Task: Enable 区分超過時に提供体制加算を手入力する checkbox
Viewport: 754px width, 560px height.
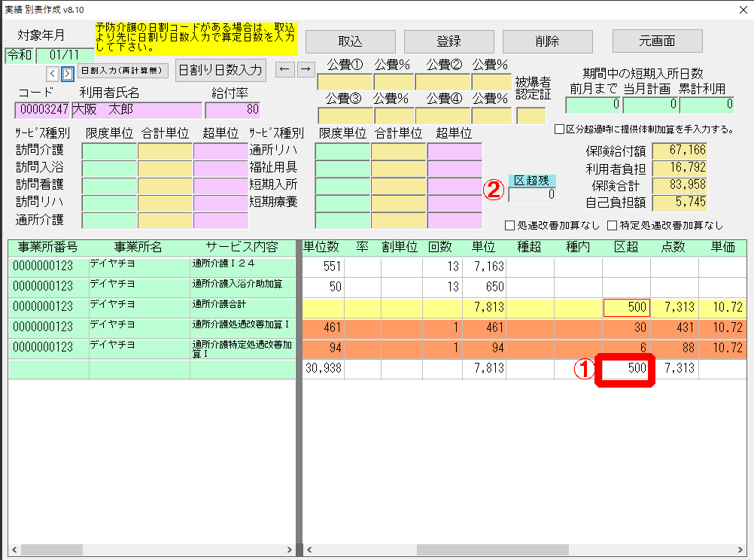Action: tap(559, 129)
